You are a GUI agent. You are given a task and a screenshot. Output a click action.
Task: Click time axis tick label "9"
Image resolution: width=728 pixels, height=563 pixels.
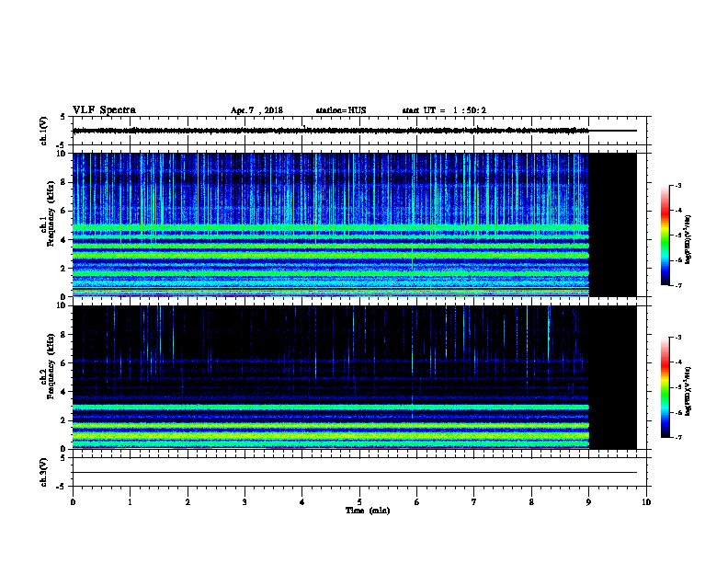pos(588,501)
